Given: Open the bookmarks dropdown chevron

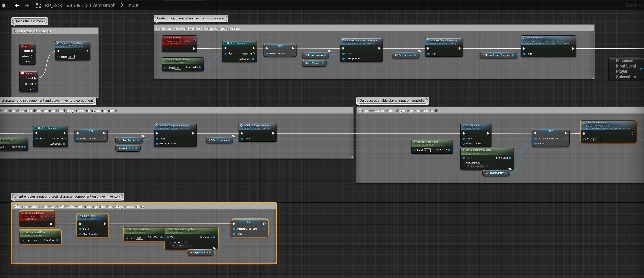Looking at the screenshot, I should (x=8, y=6).
